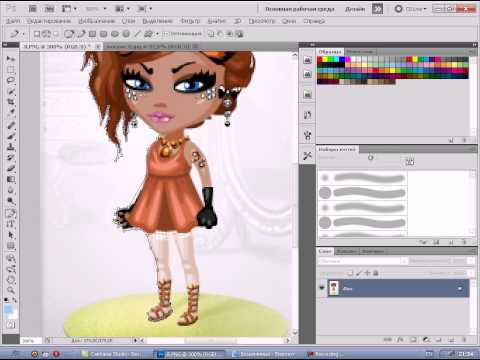Delete layer using Layers panel trash icon
The height and width of the screenshot is (360, 480).
(464, 340)
